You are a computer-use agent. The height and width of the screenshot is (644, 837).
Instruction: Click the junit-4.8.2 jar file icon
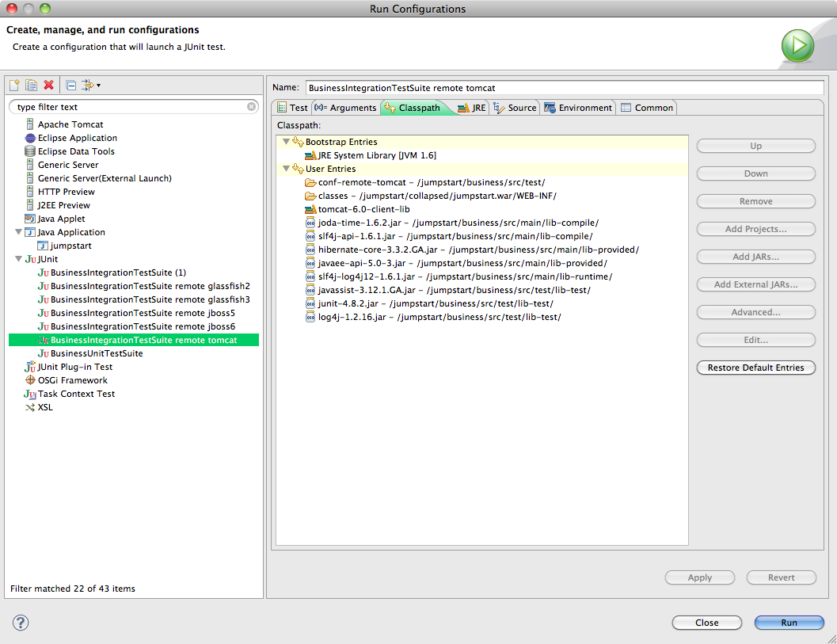pos(310,303)
